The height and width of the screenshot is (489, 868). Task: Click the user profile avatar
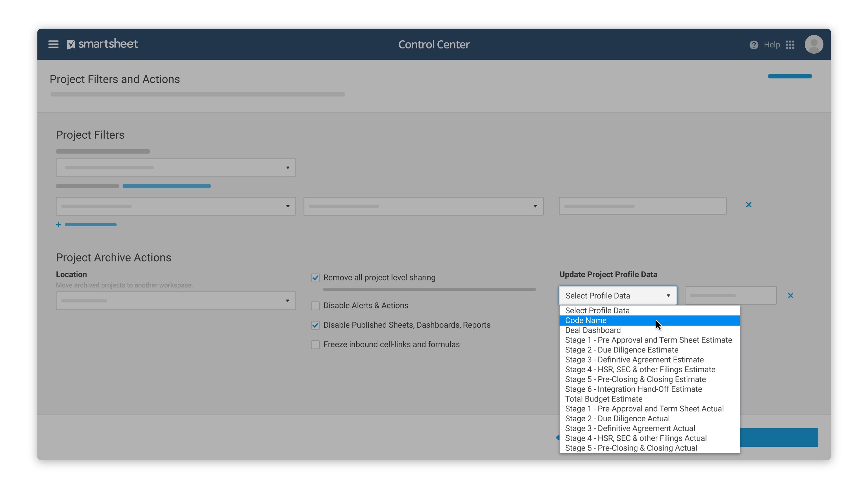click(814, 44)
